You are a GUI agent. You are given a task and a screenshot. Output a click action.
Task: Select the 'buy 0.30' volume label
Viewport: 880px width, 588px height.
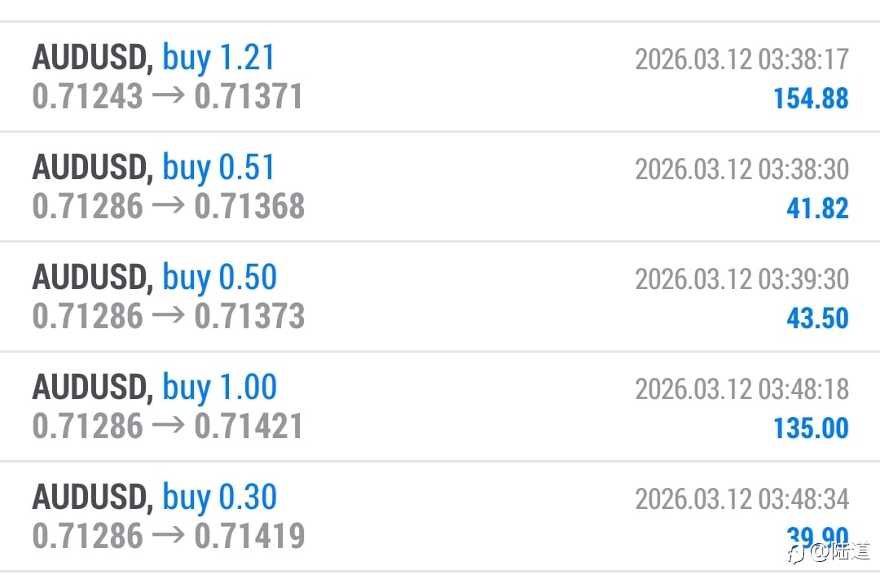point(219,498)
